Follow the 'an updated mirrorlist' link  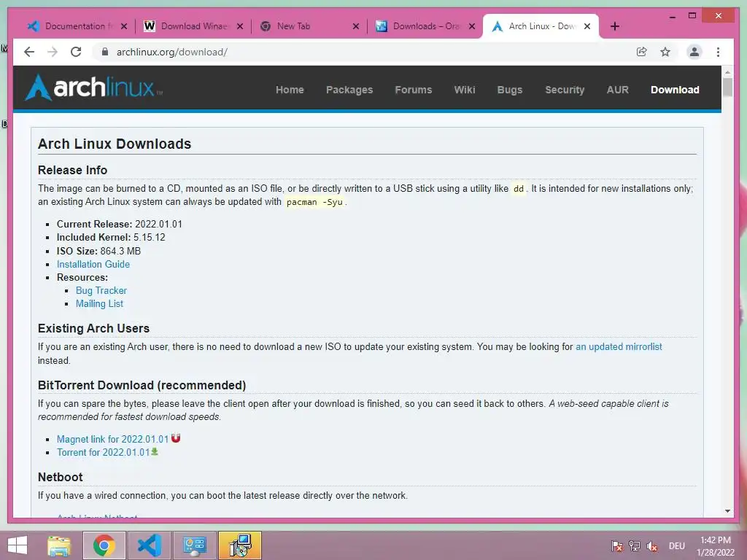[x=619, y=346]
